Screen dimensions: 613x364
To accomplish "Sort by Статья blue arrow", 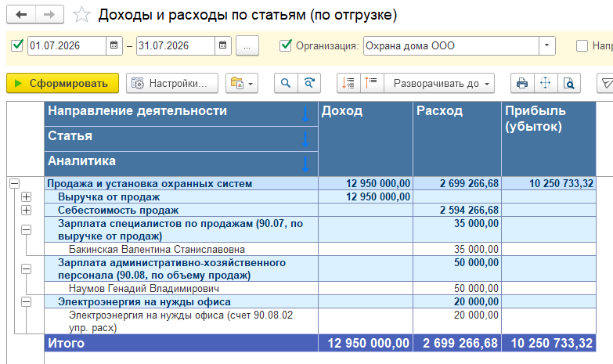I will 305,139.
